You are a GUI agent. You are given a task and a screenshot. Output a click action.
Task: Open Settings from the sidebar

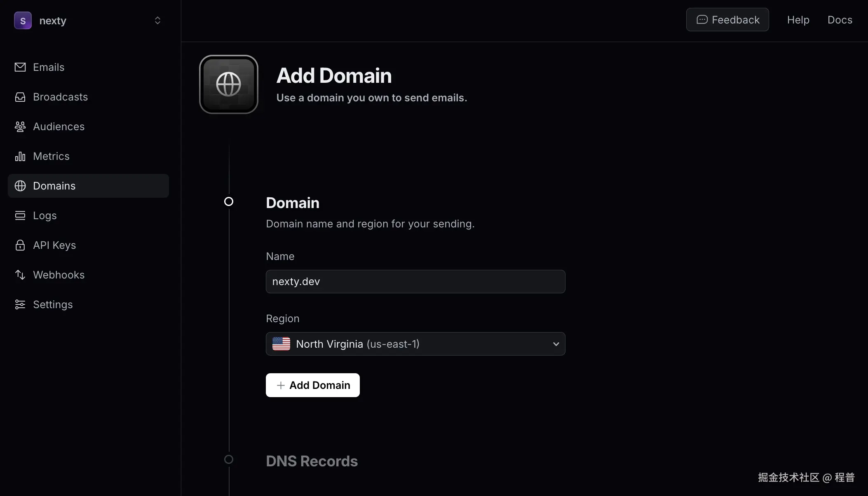pos(52,304)
